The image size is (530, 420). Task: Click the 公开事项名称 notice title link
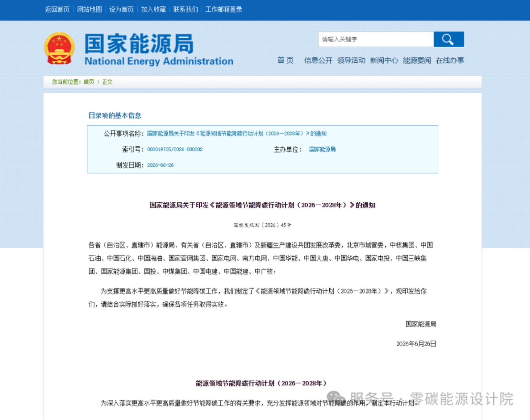[237, 134]
